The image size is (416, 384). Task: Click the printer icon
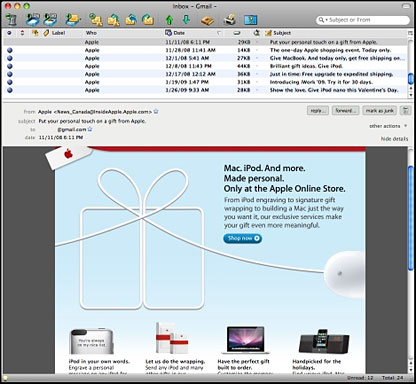point(230,20)
